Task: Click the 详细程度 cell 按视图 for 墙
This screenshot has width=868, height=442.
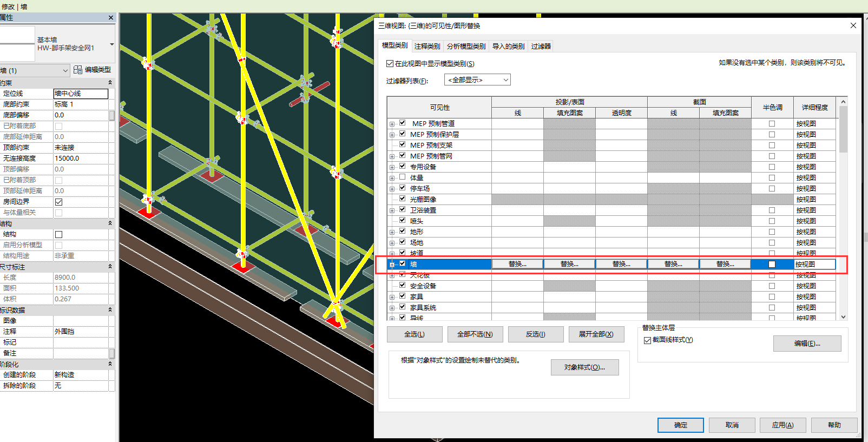Action: coord(814,264)
